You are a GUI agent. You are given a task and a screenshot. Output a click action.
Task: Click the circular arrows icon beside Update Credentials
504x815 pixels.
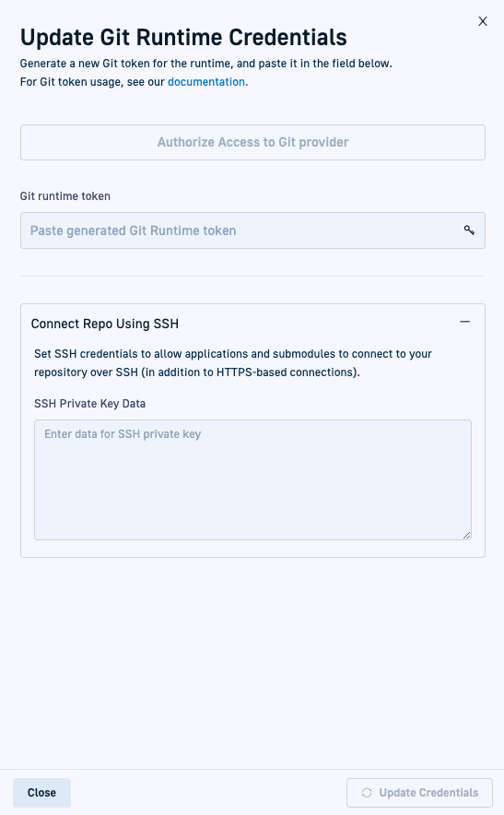(x=367, y=793)
